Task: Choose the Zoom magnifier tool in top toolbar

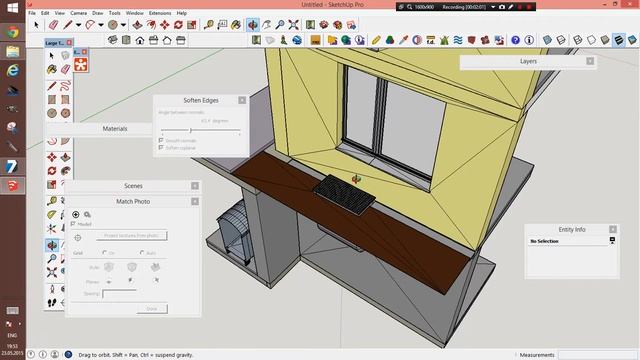Action: coord(280,25)
